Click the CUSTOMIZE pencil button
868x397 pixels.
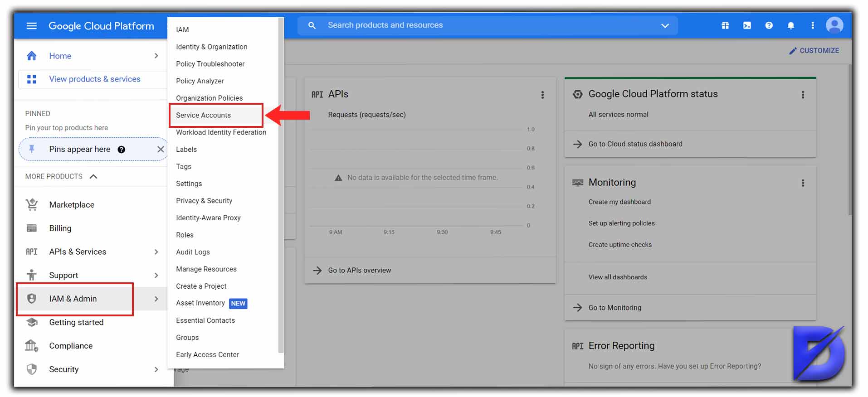[814, 51]
